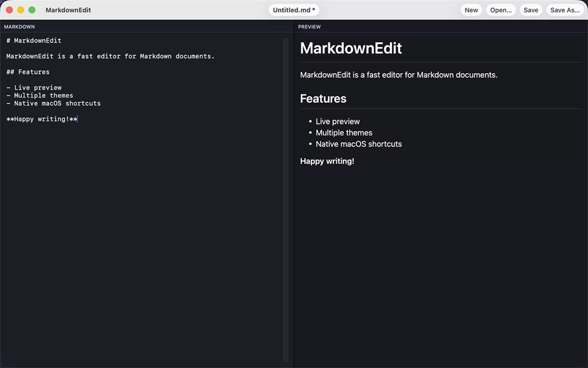This screenshot has height=368, width=588.
Task: Click the ## Features line in the editor
Action: pyautogui.click(x=27, y=71)
